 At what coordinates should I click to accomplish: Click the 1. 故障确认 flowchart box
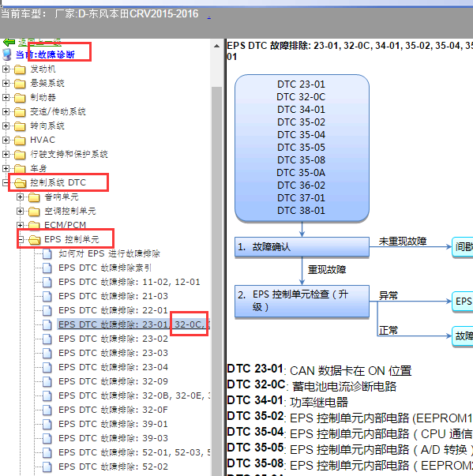(302, 247)
